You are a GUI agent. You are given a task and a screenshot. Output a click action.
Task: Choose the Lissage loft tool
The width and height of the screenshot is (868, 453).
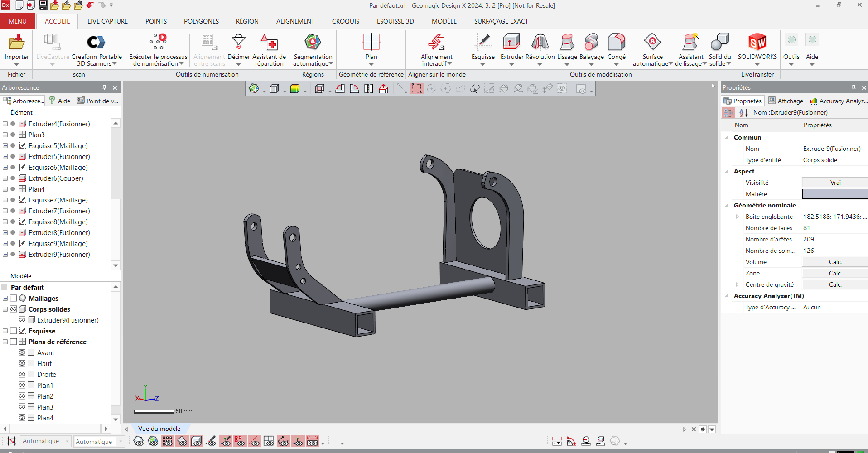(567, 42)
